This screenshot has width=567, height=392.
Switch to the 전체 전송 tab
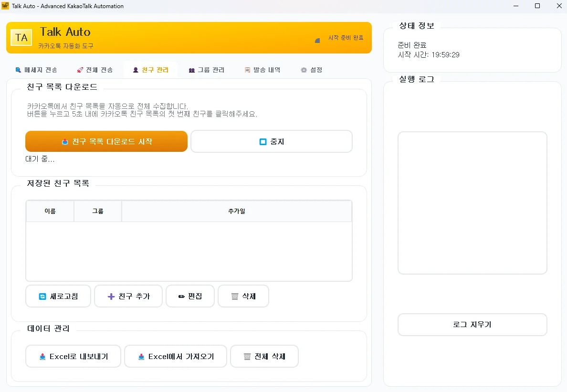95,70
